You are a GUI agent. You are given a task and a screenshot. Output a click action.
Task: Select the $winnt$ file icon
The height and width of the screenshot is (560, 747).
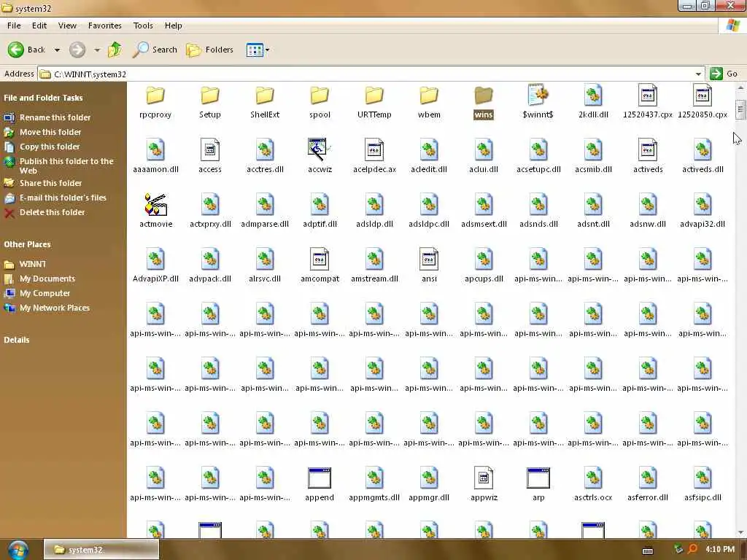[x=538, y=95]
